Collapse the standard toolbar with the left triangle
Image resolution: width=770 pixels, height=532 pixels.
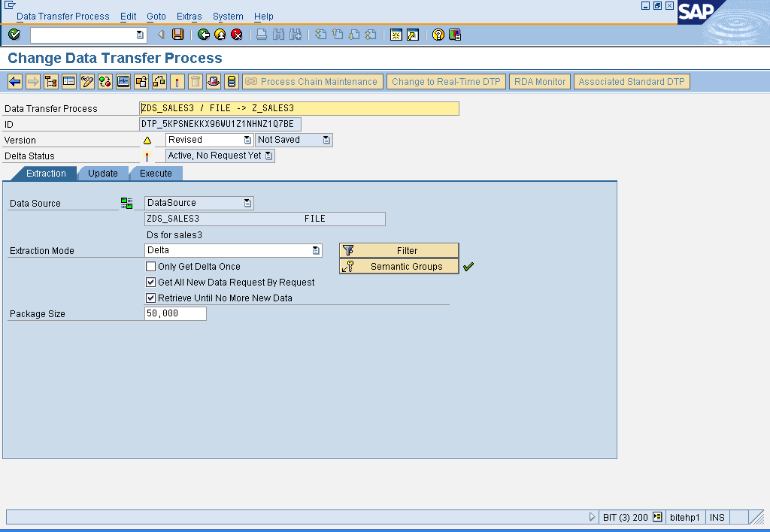[161, 35]
